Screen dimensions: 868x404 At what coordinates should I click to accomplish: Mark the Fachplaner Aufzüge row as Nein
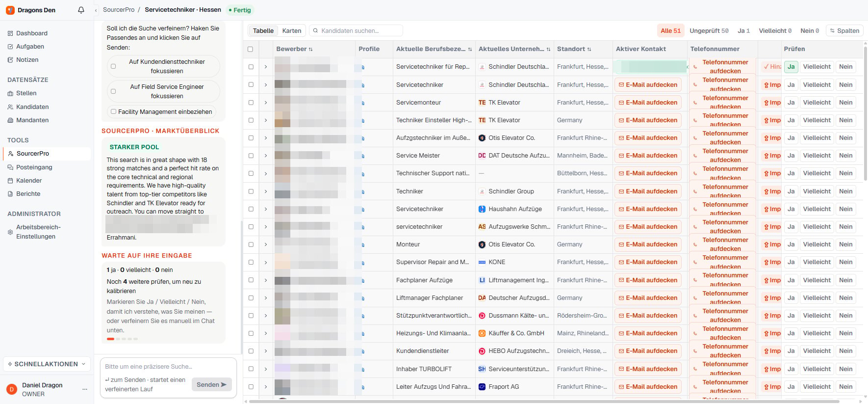[845, 280]
